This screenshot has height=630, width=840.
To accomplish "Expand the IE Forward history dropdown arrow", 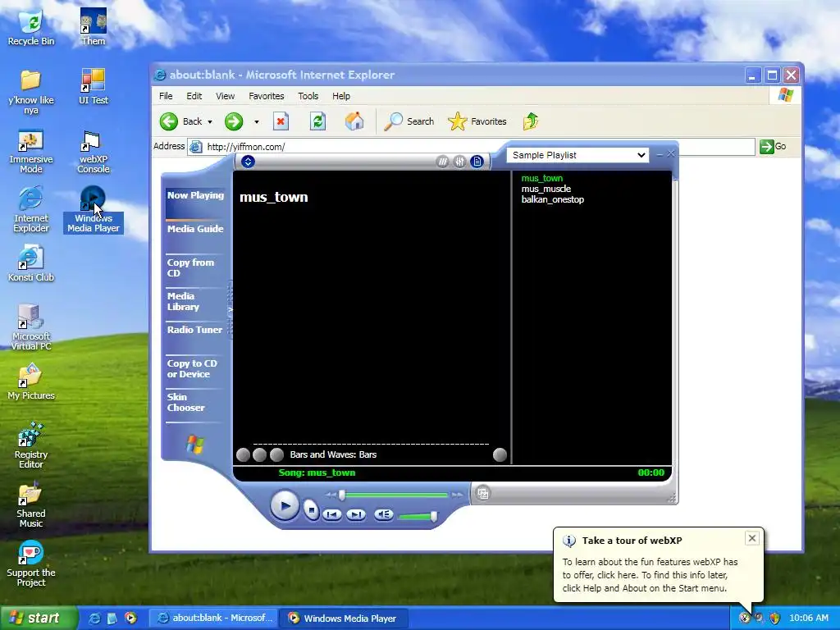I will click(257, 122).
